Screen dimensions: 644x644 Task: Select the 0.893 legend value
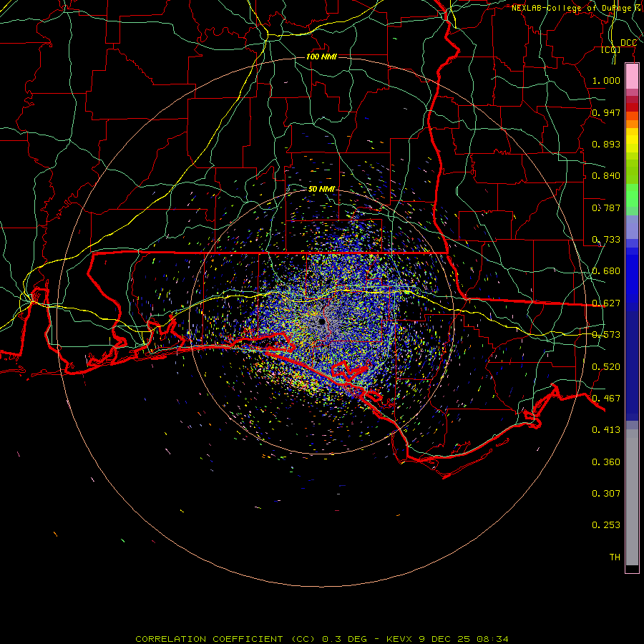pos(606,144)
